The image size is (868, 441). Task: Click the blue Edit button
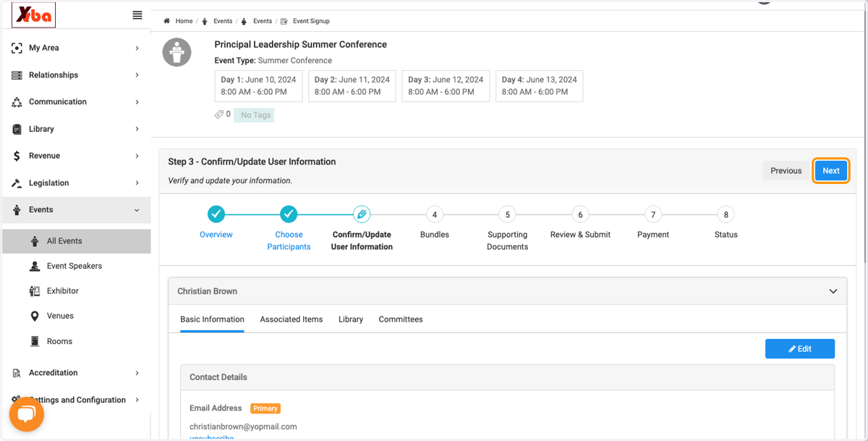800,349
